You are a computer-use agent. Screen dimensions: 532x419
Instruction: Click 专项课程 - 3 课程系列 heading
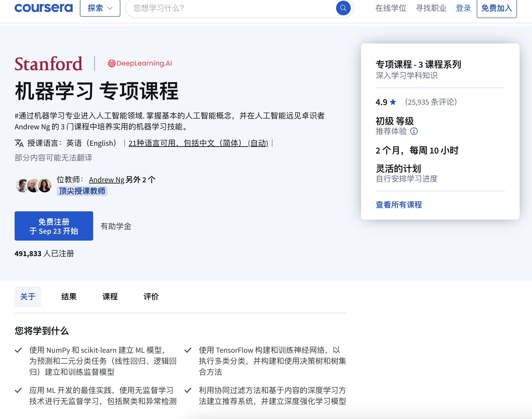tap(418, 64)
